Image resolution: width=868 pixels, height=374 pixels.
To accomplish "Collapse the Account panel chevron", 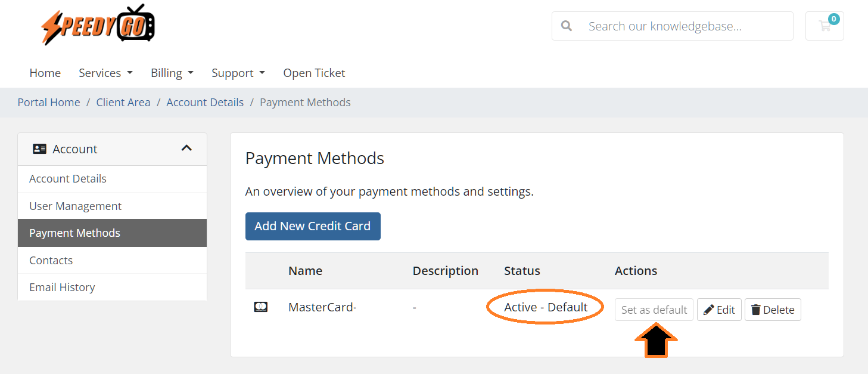I will [x=186, y=148].
